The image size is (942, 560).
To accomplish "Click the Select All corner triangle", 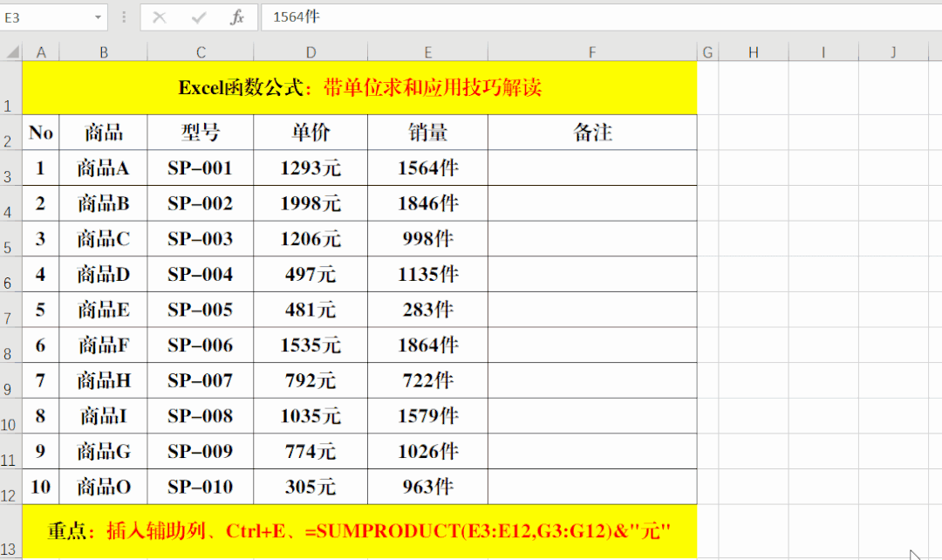I will click(x=12, y=52).
